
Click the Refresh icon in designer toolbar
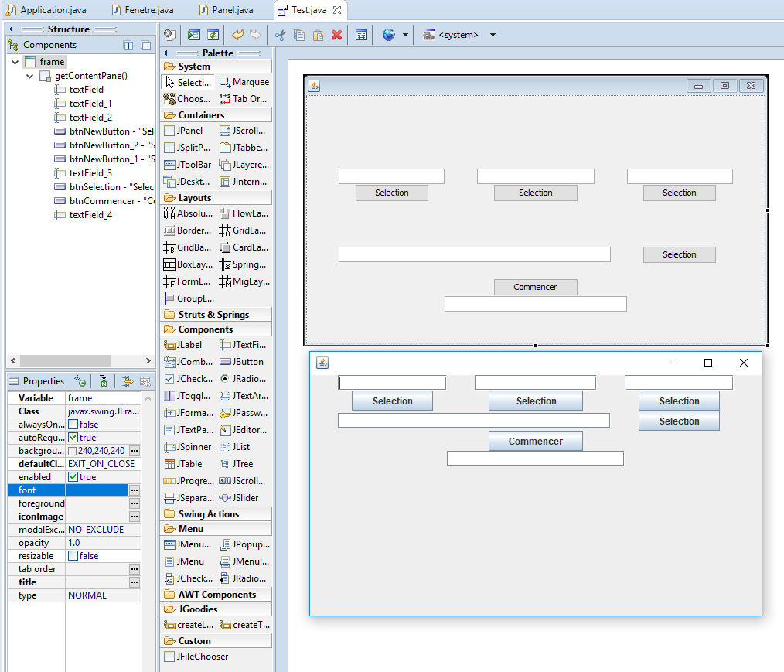click(x=213, y=36)
